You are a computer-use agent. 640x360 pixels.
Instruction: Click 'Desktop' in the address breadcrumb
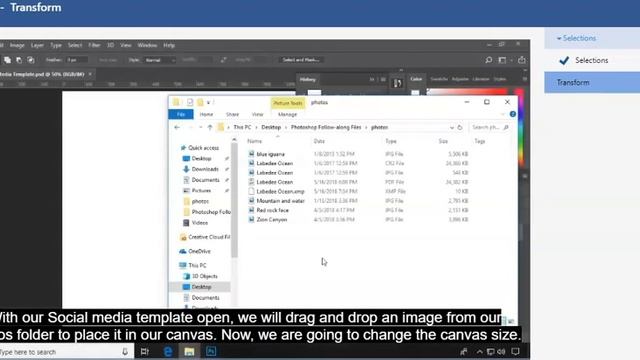271,127
